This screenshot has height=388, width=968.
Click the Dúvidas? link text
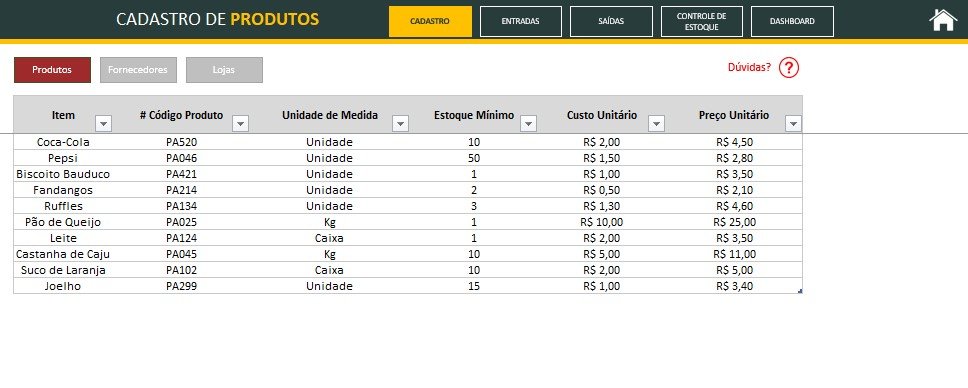(749, 67)
